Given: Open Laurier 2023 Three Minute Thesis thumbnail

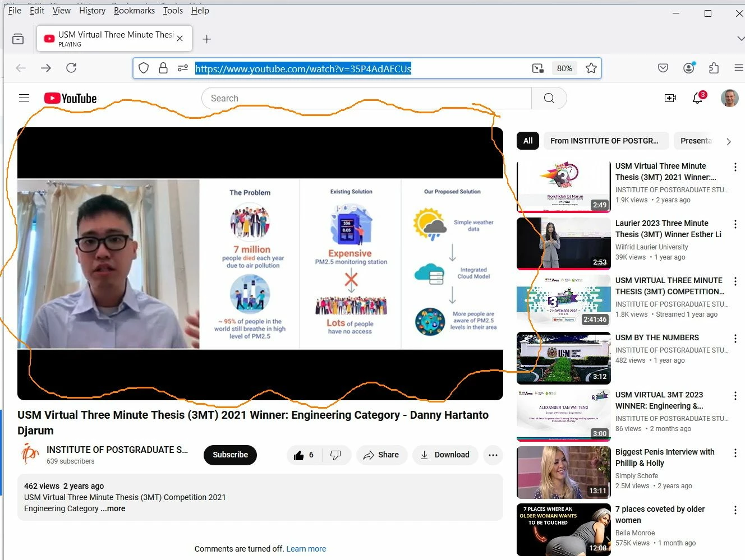Looking at the screenshot, I should point(563,243).
